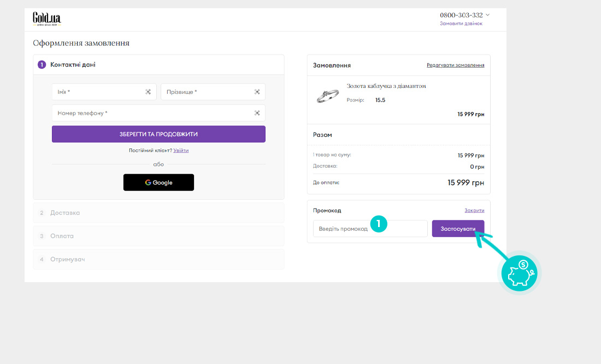Open the gold ring product thumbnail

pos(328,96)
